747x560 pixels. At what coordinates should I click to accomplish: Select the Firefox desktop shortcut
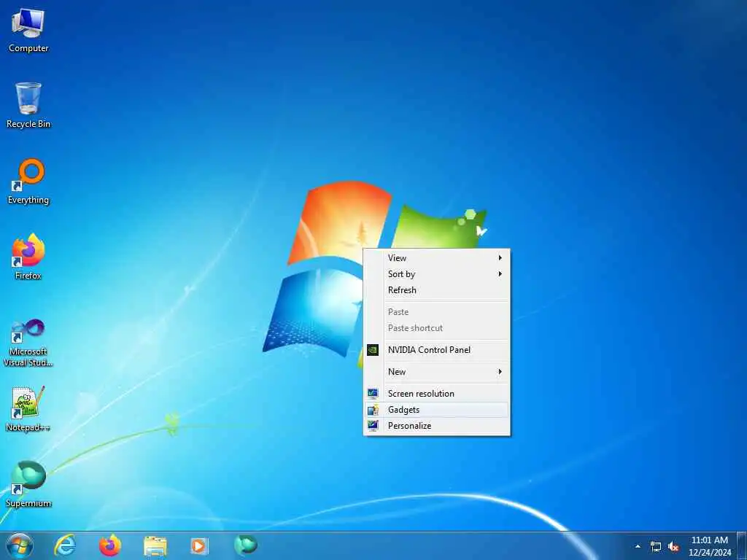pos(28,257)
